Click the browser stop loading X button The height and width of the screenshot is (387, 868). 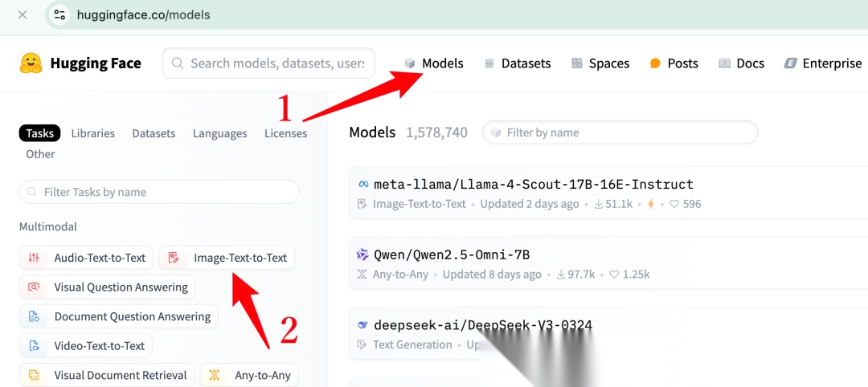pos(23,15)
